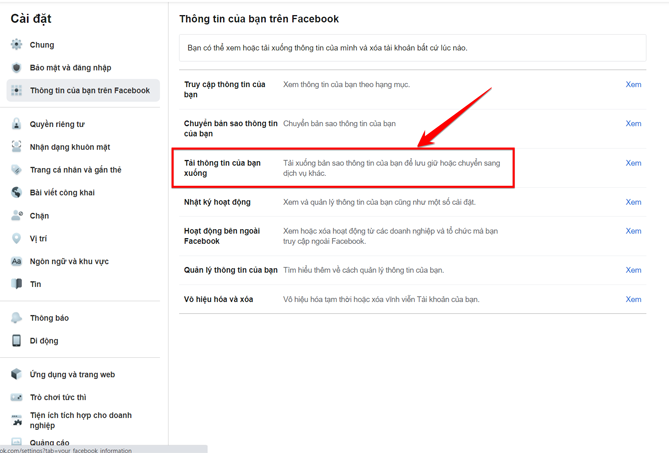Click description 'Vô hiệu hóa tạm thời hoặc xóa vĩnh viễn'
The image size is (669, 453).
click(x=381, y=299)
